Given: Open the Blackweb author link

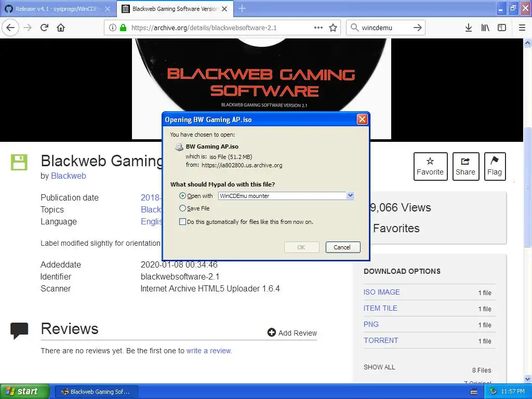Looking at the screenshot, I should point(68,176).
